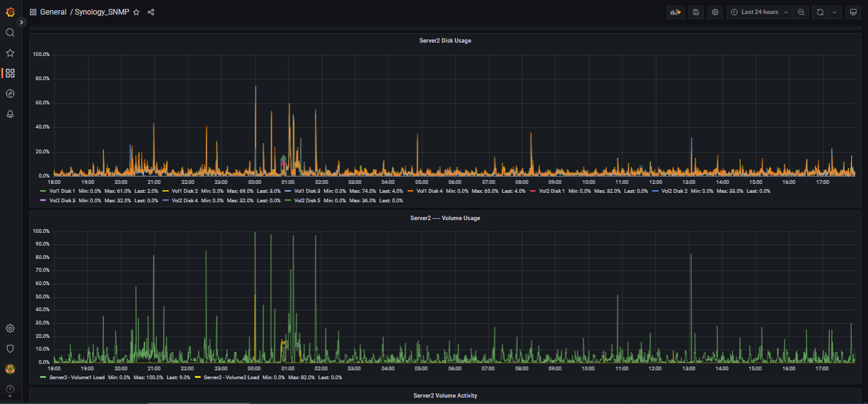Click the General folder breadcrumb link
The image size is (868, 404).
(53, 12)
